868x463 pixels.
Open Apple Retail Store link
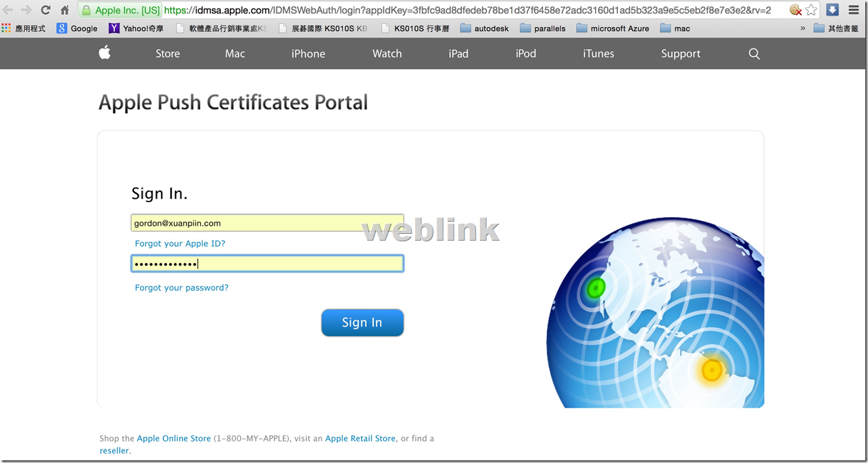360,439
